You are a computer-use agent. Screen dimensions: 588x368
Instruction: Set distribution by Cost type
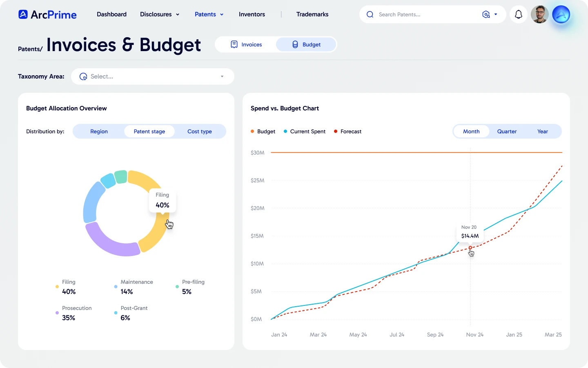pyautogui.click(x=200, y=131)
